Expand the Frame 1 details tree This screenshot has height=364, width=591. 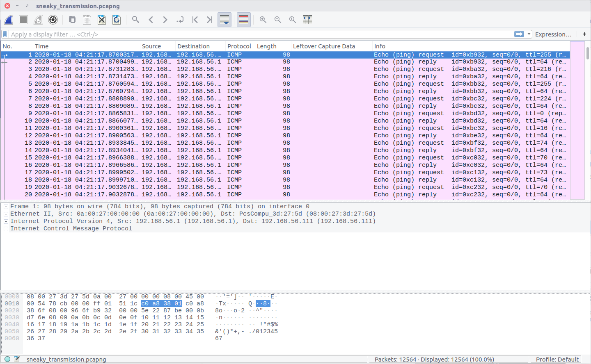pyautogui.click(x=6, y=207)
